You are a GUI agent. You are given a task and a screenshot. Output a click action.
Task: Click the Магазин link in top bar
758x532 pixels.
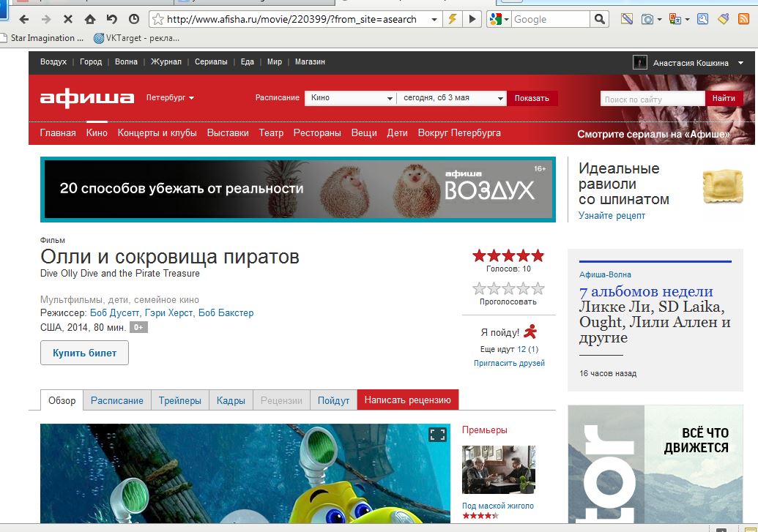(310, 62)
